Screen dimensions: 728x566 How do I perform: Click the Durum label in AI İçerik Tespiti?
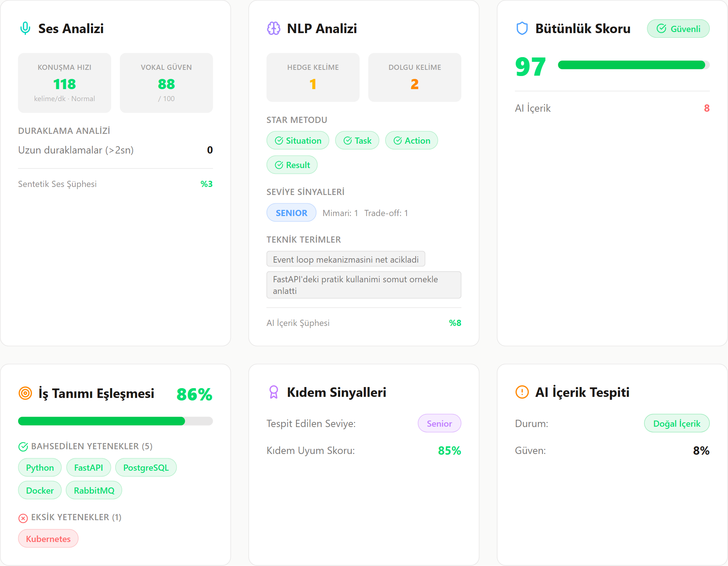pos(531,423)
